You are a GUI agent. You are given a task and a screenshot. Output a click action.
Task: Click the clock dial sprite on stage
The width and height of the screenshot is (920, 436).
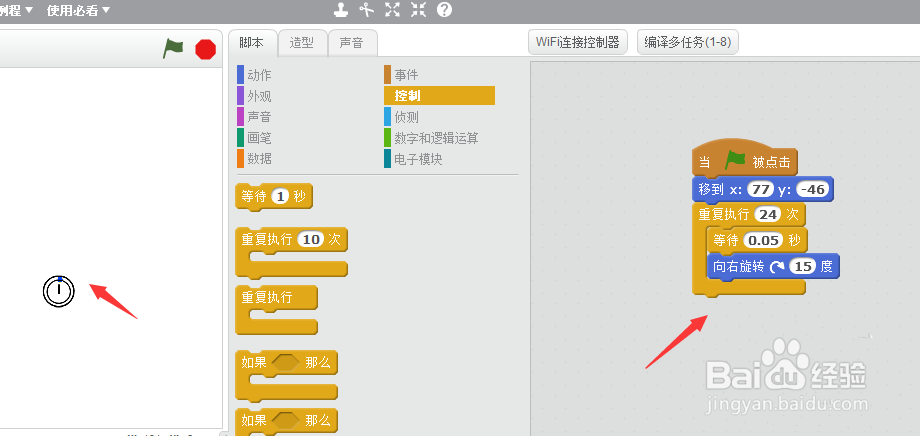click(x=59, y=290)
